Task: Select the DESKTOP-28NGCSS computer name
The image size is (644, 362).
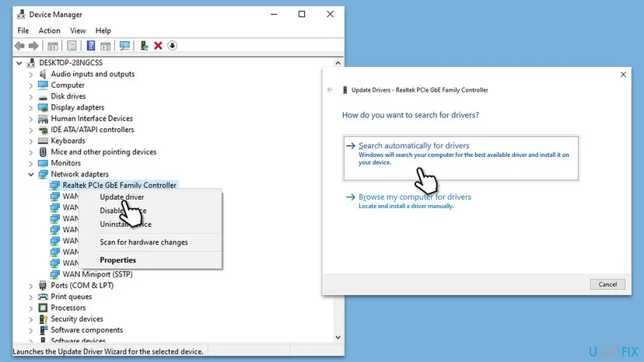Action: coord(71,63)
